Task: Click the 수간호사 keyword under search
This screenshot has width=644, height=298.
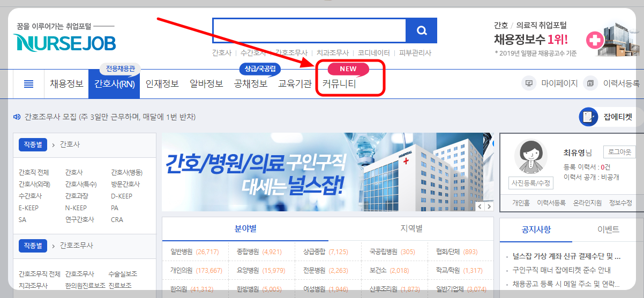Action: pos(253,53)
